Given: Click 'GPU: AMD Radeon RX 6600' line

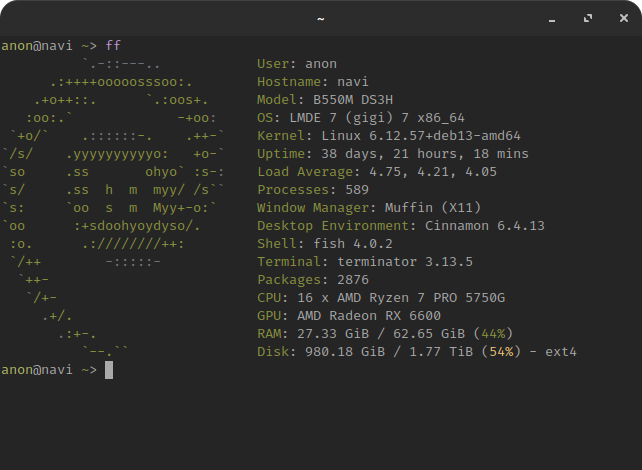Looking at the screenshot, I should [x=349, y=316].
